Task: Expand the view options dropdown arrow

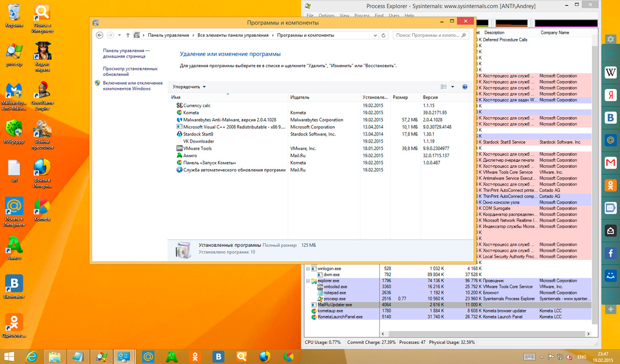Action: tap(452, 87)
